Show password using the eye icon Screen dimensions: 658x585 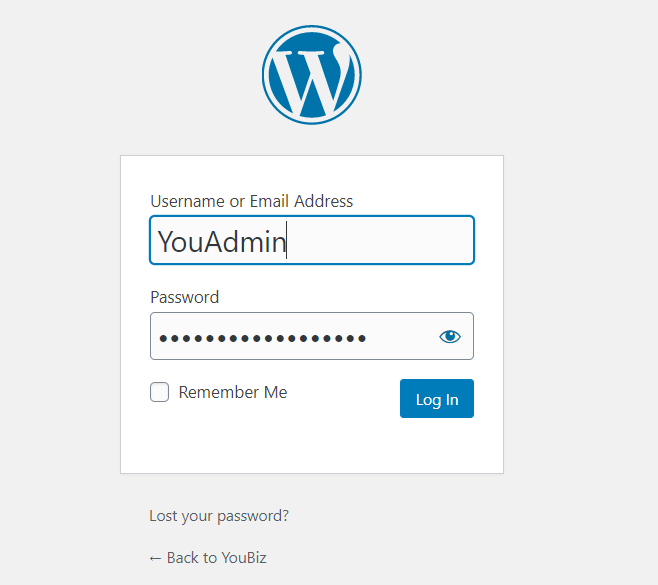click(x=450, y=337)
